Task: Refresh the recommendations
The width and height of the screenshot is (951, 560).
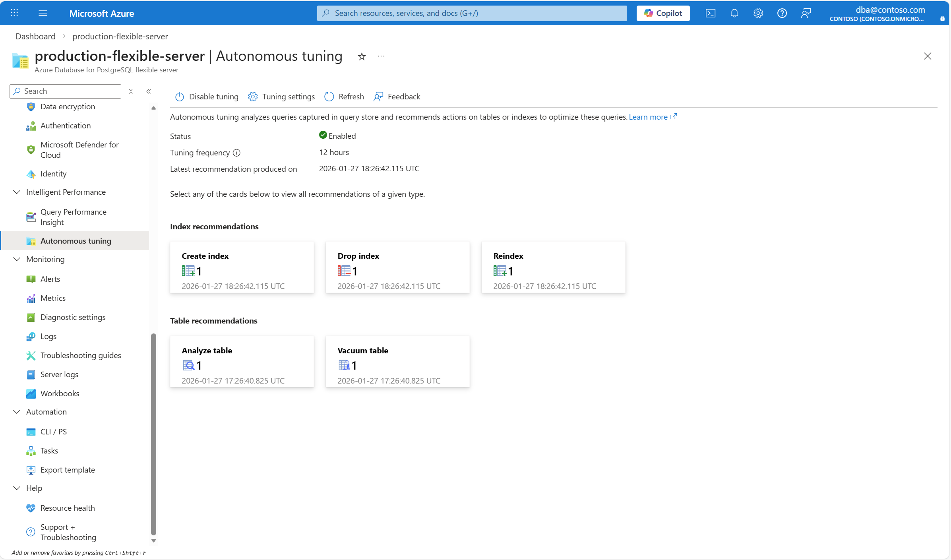Action: pos(344,97)
